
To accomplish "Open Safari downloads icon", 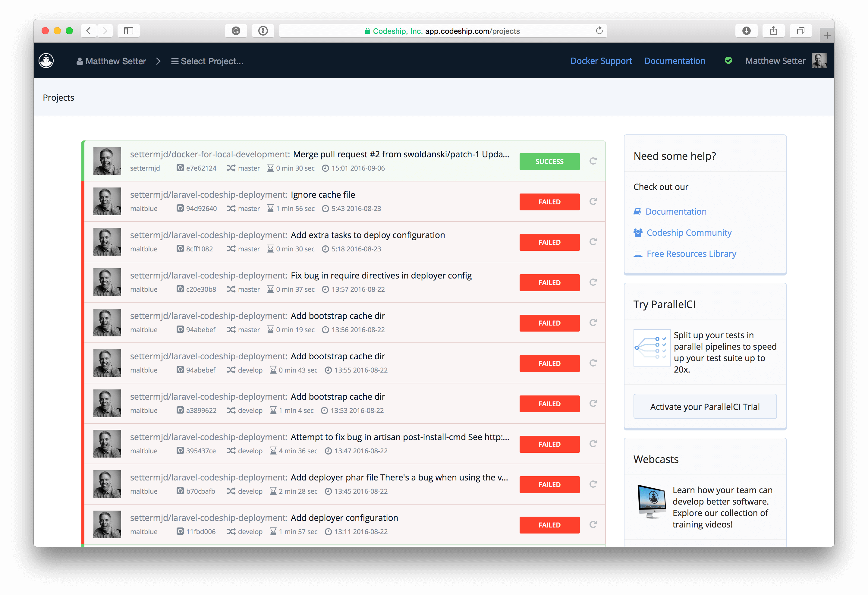I will pyautogui.click(x=746, y=31).
